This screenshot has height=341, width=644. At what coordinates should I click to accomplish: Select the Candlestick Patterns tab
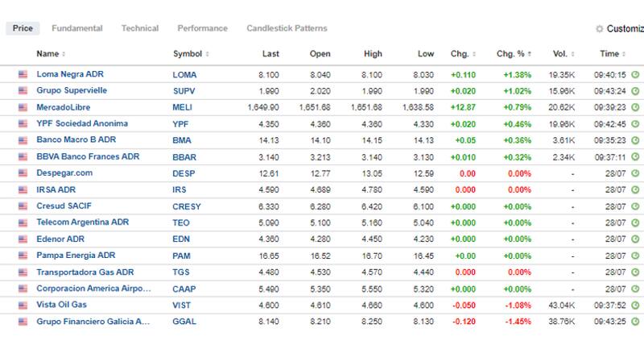(x=287, y=28)
